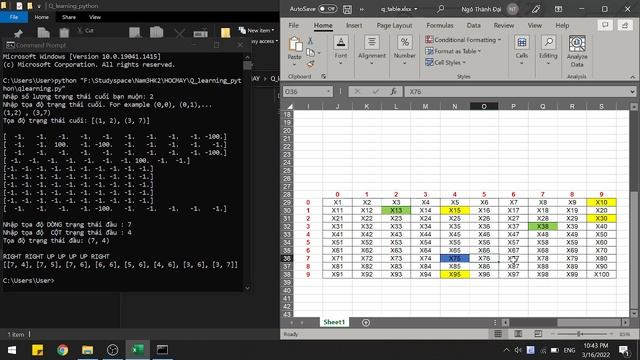Open View tab in File Explorer
The width and height of the screenshot is (640, 360).
[95, 17]
